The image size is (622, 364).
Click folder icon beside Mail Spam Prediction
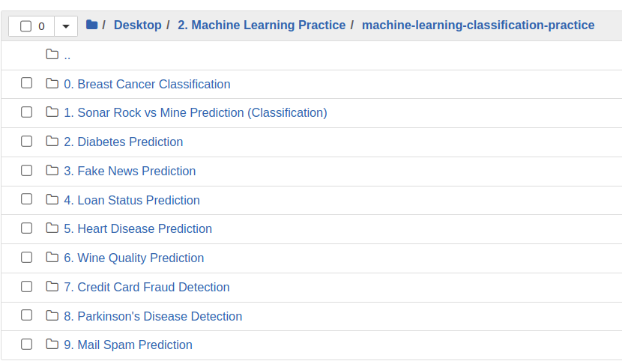click(52, 345)
